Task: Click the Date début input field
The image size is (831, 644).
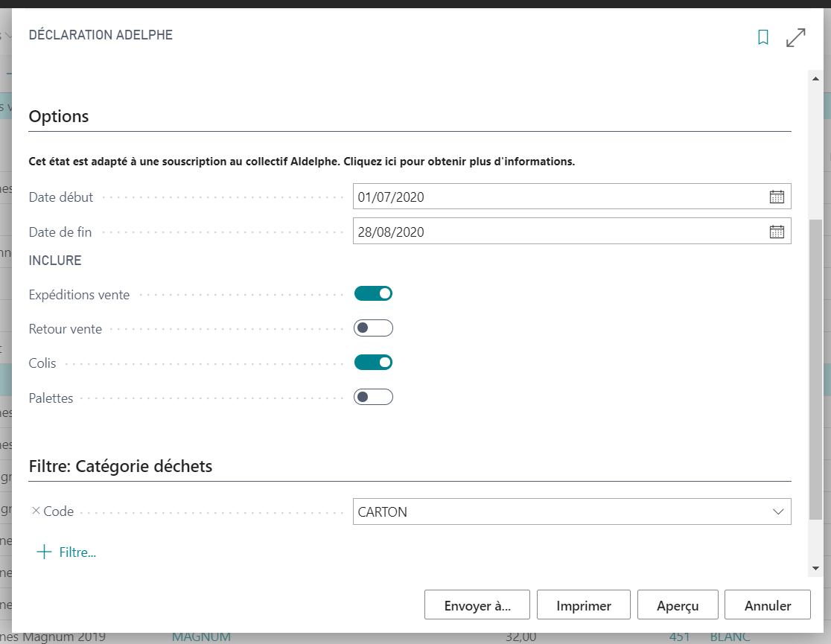Action: coord(558,197)
